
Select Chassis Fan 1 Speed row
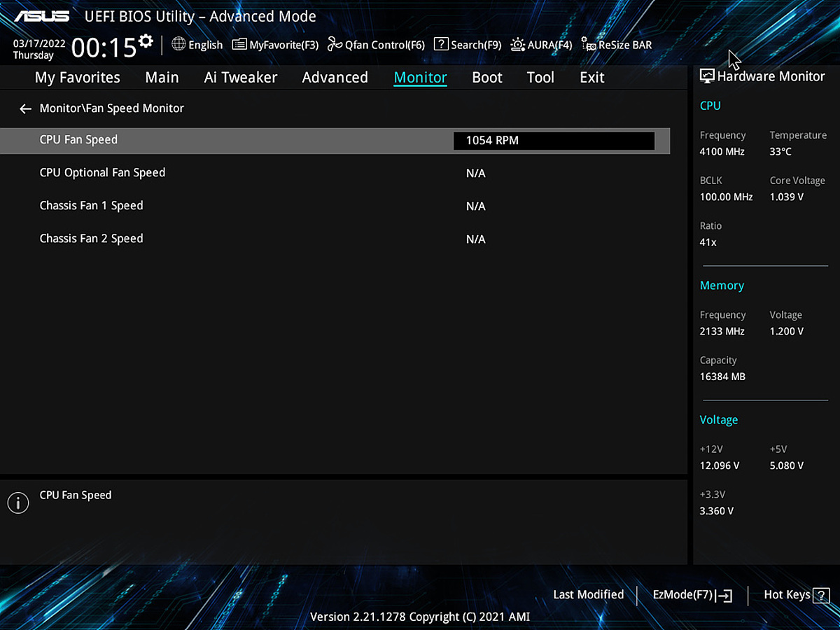coord(335,206)
